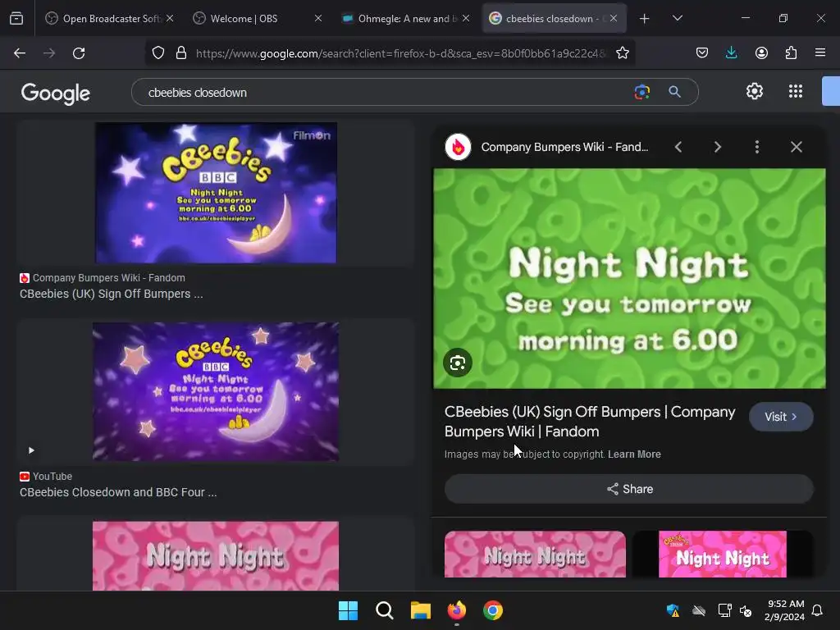Open Save to Pocket icon
Screen dimensions: 840x630
(702, 53)
